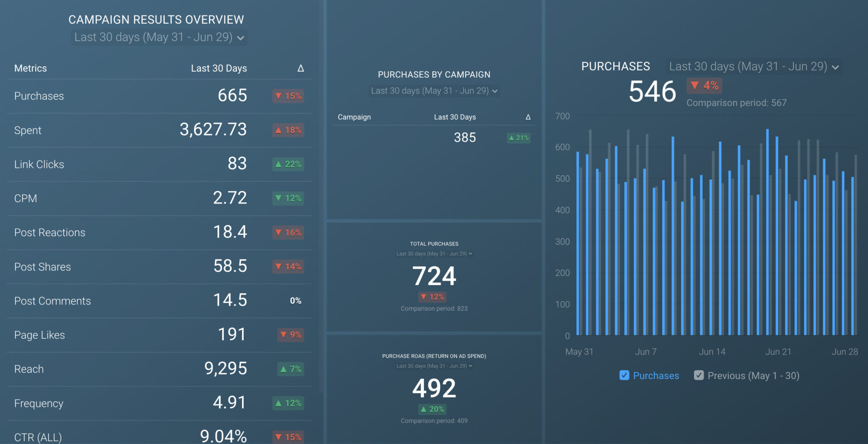868x444 pixels.
Task: Expand the Total Purchases date range dropdown
Action: [434, 254]
